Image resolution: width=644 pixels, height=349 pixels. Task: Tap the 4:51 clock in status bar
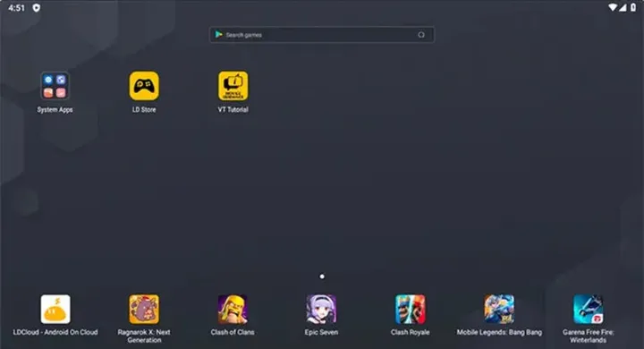16,8
